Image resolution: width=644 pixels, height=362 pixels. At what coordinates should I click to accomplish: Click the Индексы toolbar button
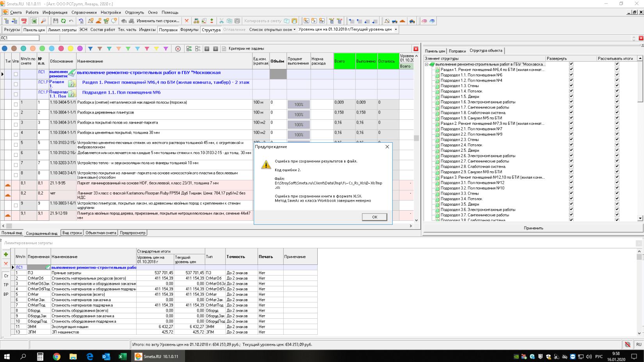coord(147,30)
